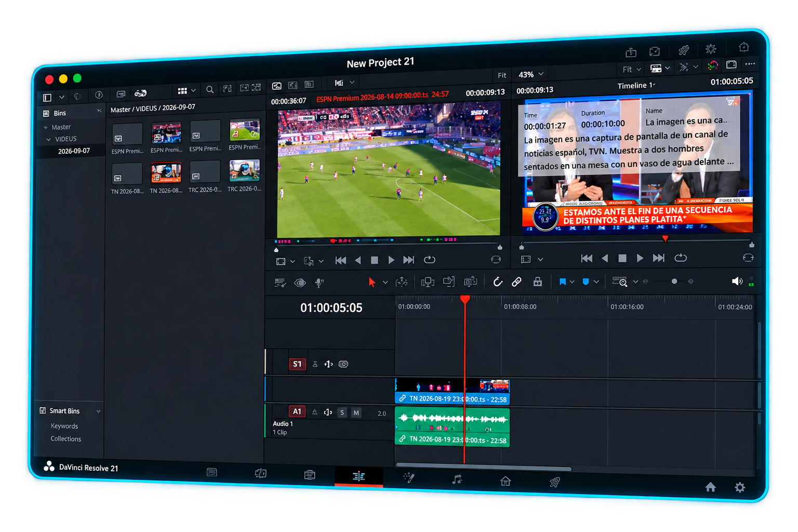Screen dimensions: 798x532
Task: Toggle the linked selection chain icon
Action: (x=516, y=282)
